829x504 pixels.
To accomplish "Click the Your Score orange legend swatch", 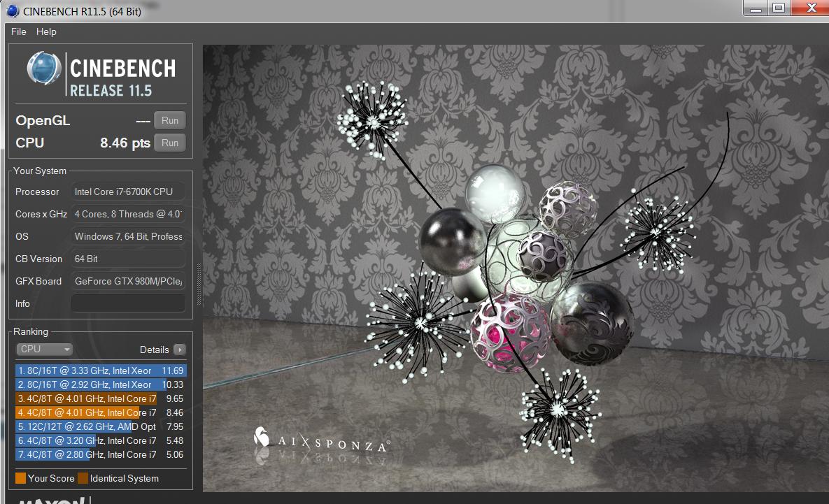I will click(x=20, y=478).
